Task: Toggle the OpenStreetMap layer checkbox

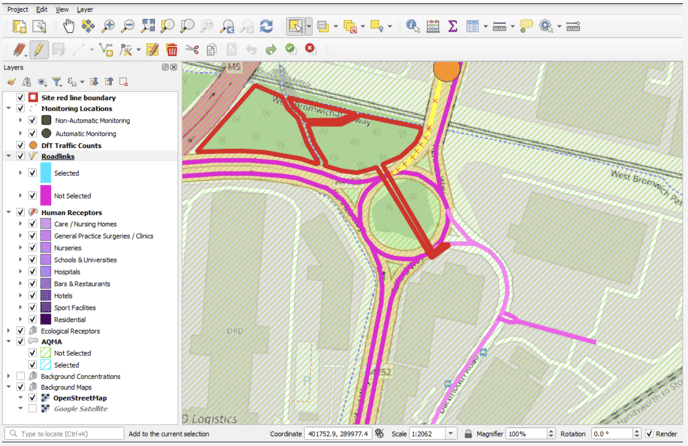Action: coord(32,398)
